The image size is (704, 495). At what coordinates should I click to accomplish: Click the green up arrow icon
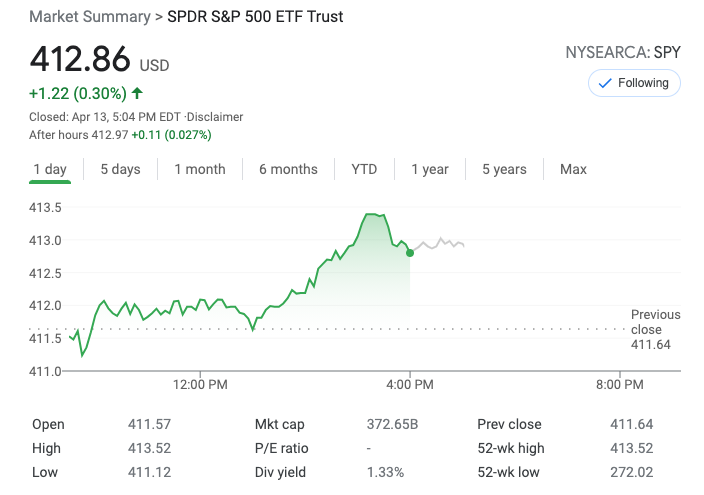click(137, 94)
